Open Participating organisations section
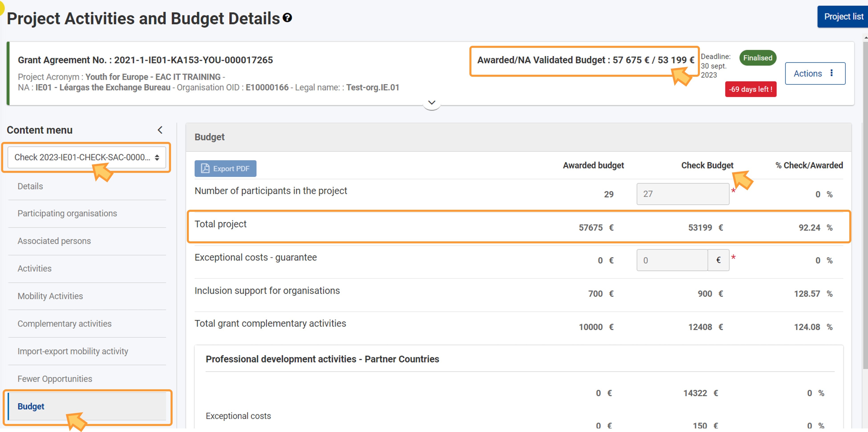Image resolution: width=868 pixels, height=432 pixels. 67,214
